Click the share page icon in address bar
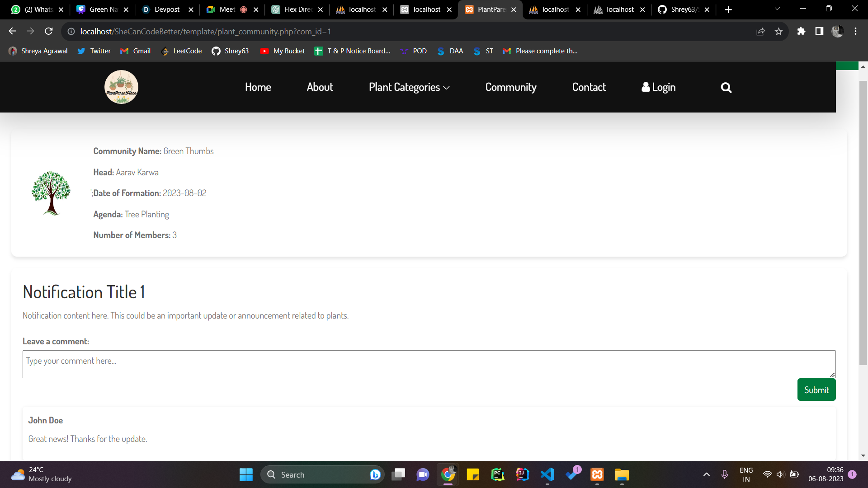Viewport: 868px width, 488px height. [760, 32]
